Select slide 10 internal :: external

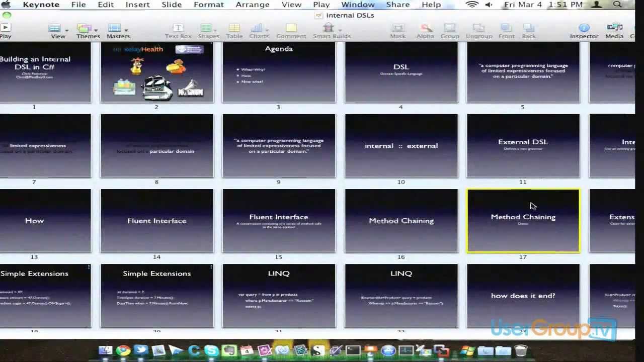pos(401,146)
